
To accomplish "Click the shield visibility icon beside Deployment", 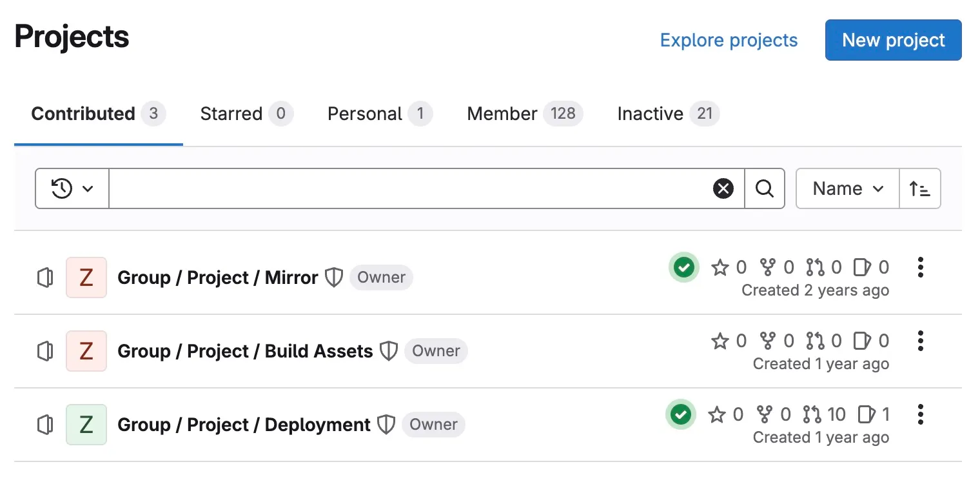I will pyautogui.click(x=386, y=425).
